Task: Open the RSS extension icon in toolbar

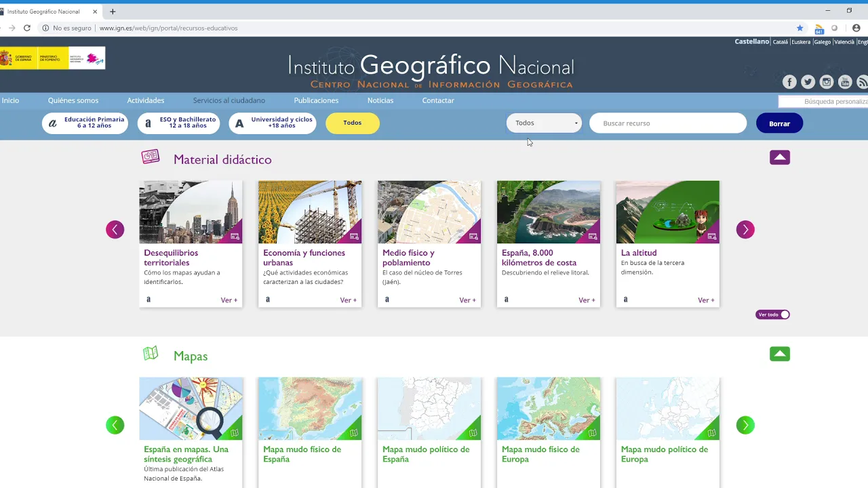Action: pos(819,28)
